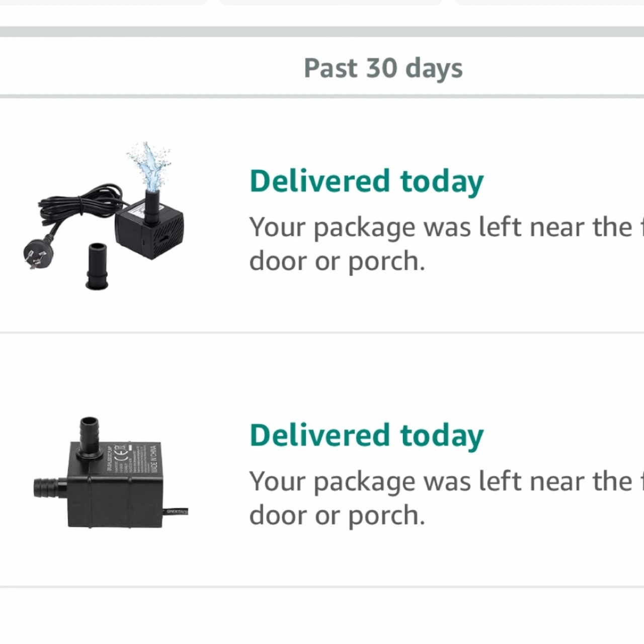This screenshot has width=644, height=644.
Task: Select the partially visible middle card at top
Action: 331,3
